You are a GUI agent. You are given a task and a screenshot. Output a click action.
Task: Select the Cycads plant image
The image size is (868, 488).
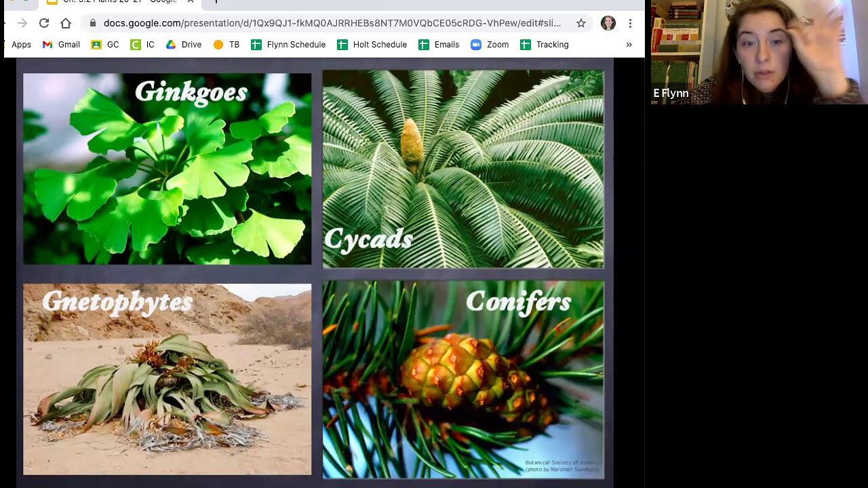point(463,169)
